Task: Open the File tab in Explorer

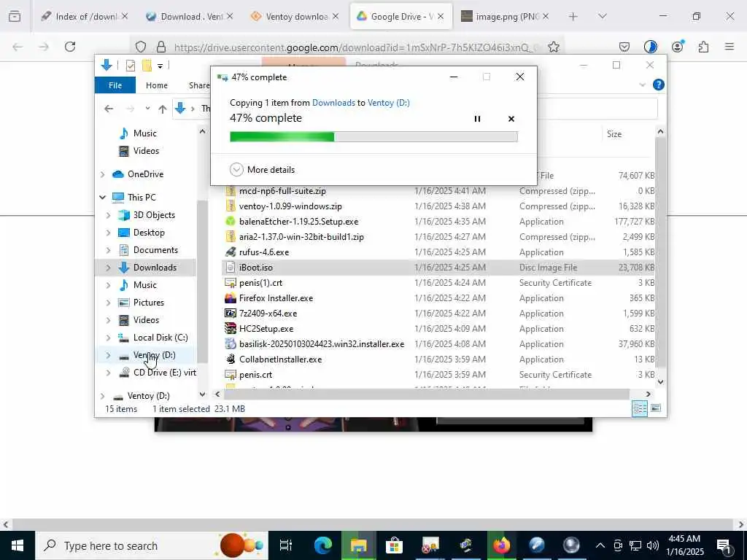Action: [115, 85]
